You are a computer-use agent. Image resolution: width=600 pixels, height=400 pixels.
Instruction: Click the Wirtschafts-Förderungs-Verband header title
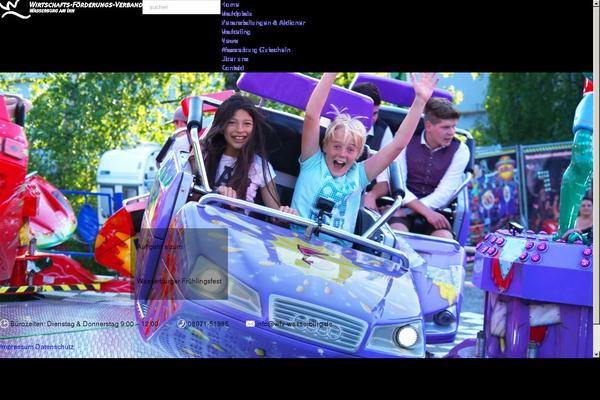pos(85,5)
